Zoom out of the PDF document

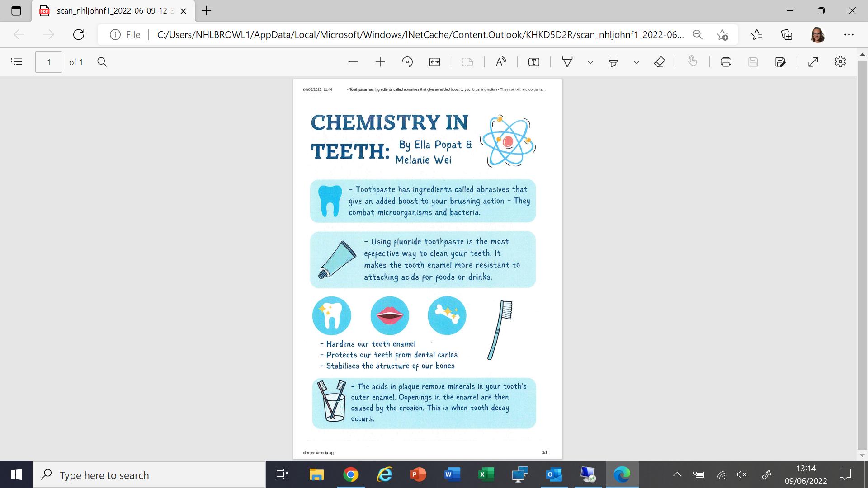pyautogui.click(x=353, y=62)
